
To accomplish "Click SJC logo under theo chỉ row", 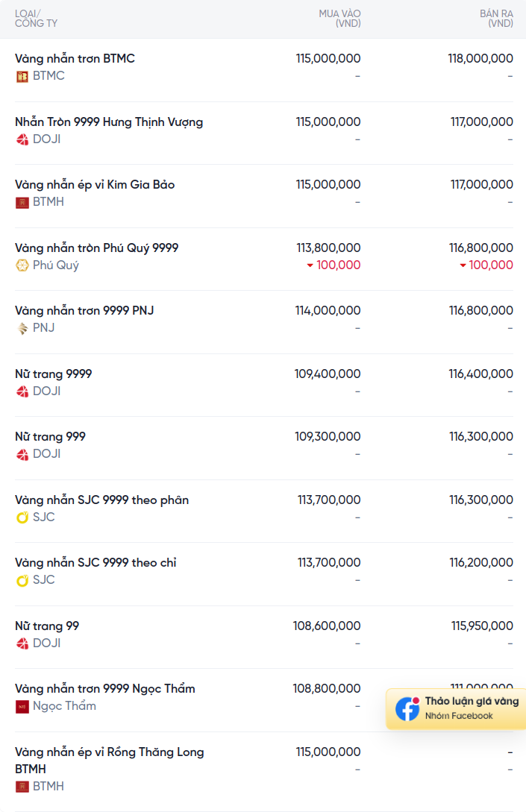I will point(22,581).
